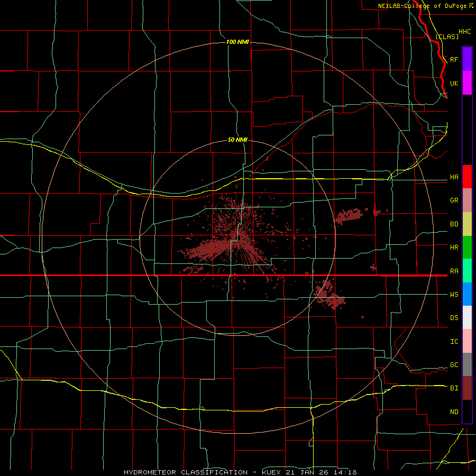This screenshot has height=476, width=476.
Task: Click the HR legend label
Action: pos(454,248)
